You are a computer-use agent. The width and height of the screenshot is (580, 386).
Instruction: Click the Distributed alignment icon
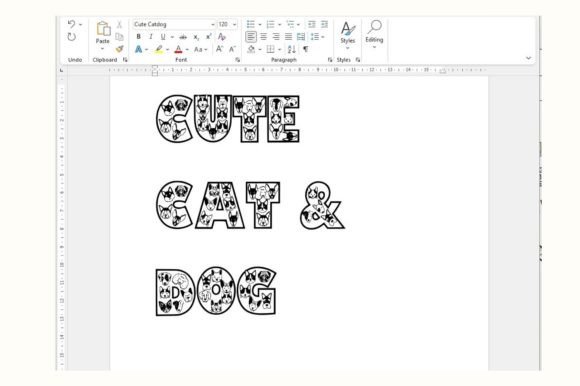tap(301, 37)
